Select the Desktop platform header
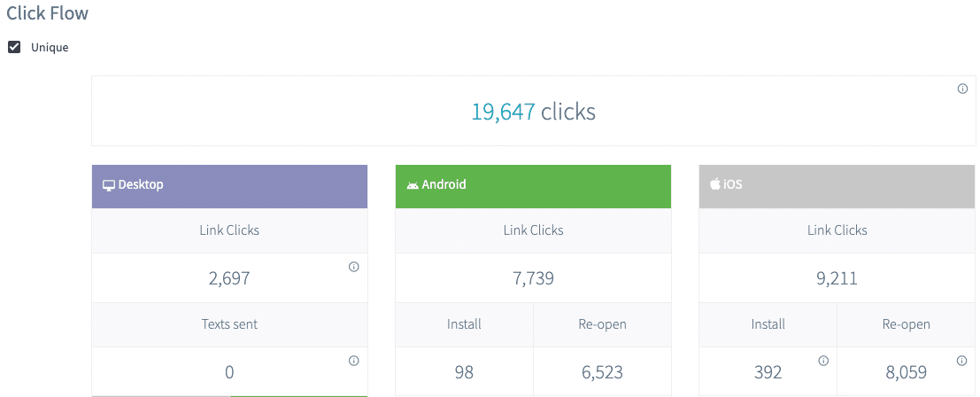980x397 pixels. (x=229, y=186)
